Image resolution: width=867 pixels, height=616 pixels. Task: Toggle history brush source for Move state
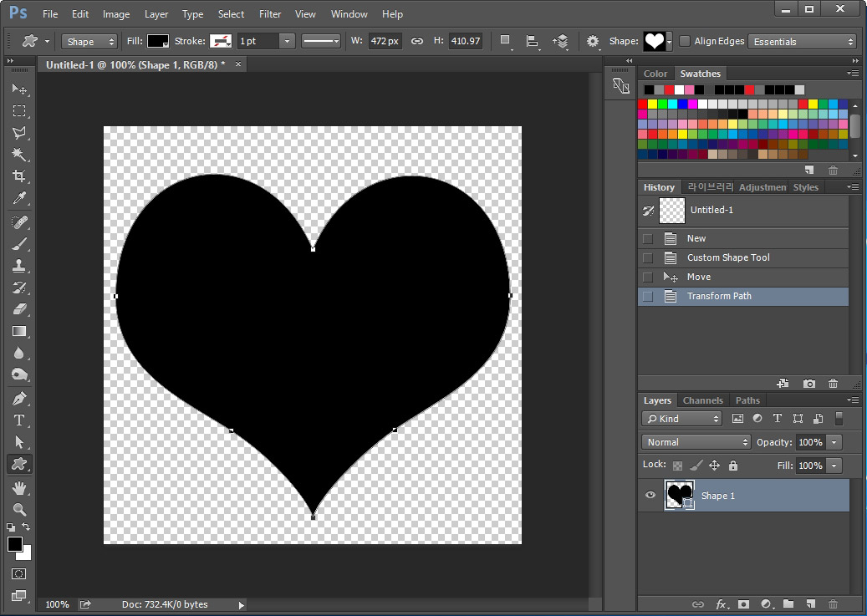pos(647,277)
